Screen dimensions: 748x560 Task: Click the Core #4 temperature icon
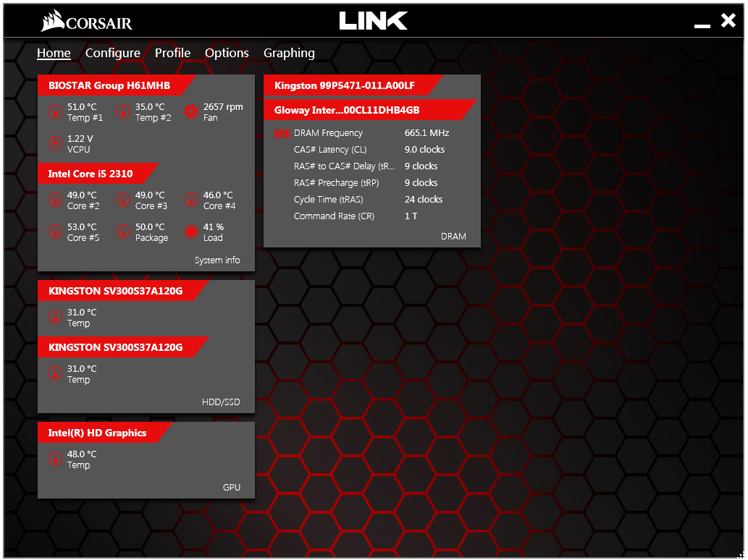pos(190,200)
